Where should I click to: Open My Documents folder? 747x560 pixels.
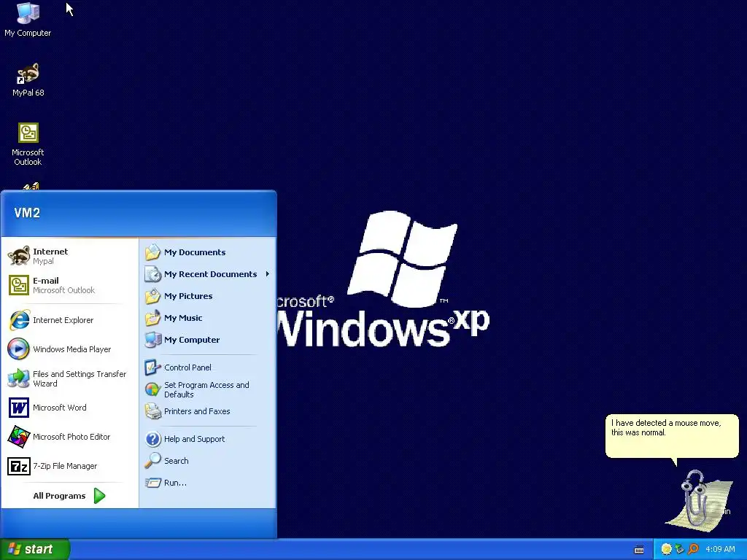pyautogui.click(x=208, y=252)
